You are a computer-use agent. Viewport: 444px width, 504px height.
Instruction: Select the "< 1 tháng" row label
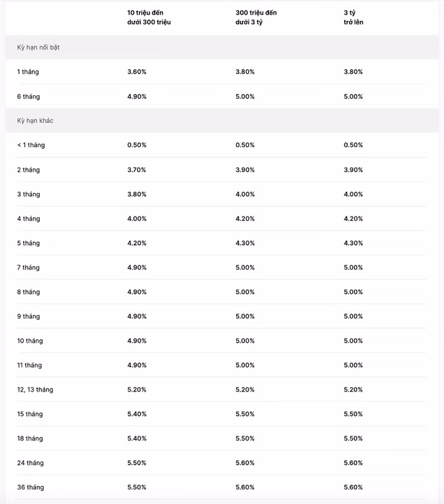31,145
